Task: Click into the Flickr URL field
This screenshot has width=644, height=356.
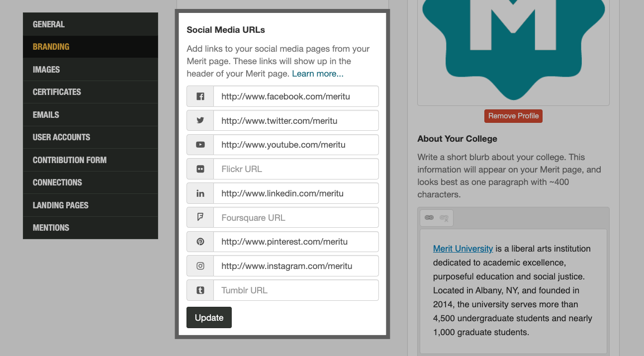Action: [x=296, y=169]
